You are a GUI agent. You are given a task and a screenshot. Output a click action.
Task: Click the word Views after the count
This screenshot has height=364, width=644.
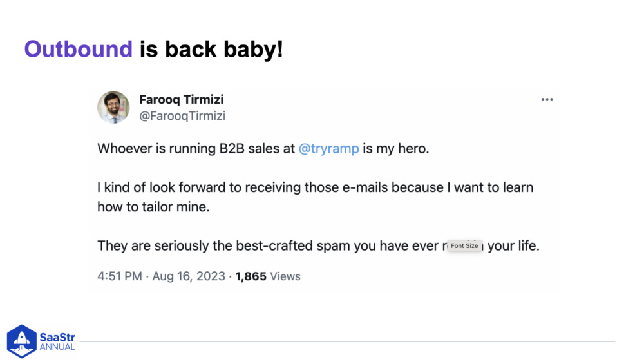(285, 276)
